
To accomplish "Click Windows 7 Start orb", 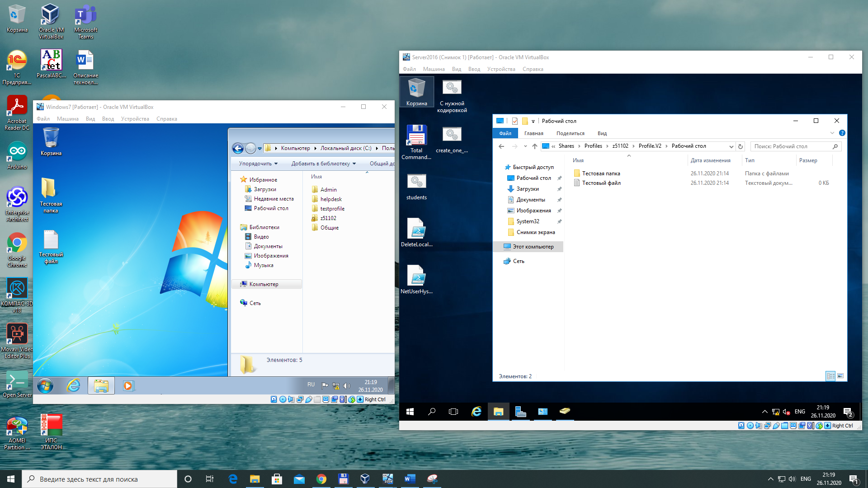I will pyautogui.click(x=45, y=386).
